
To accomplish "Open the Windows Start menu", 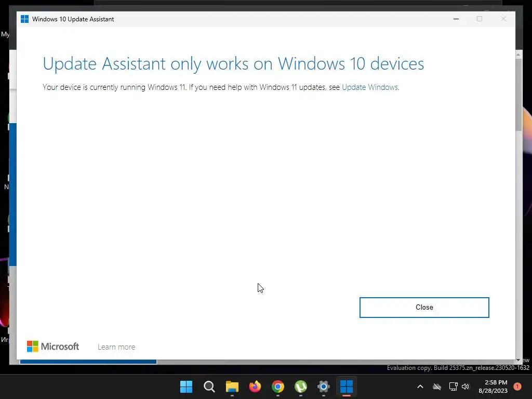I will 187,387.
